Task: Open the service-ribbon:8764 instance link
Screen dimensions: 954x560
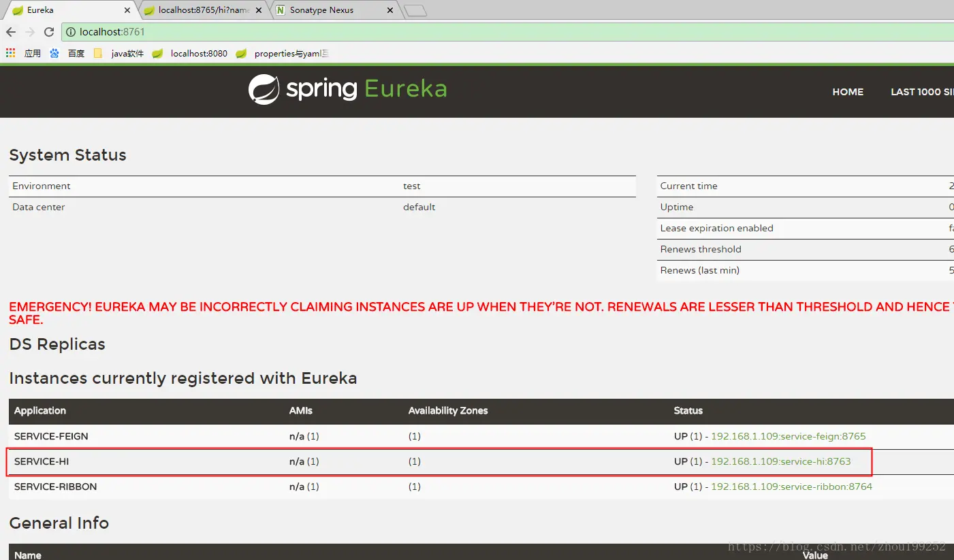Action: coord(791,487)
